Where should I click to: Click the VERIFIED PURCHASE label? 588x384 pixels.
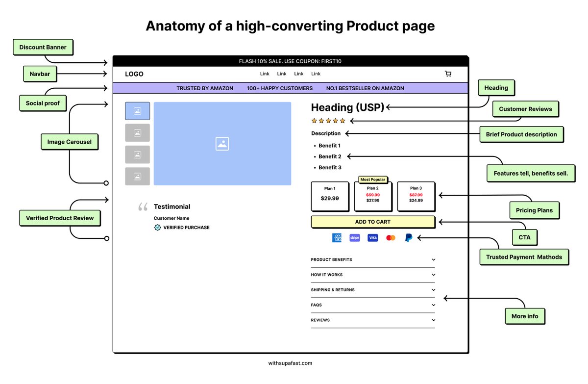(186, 228)
